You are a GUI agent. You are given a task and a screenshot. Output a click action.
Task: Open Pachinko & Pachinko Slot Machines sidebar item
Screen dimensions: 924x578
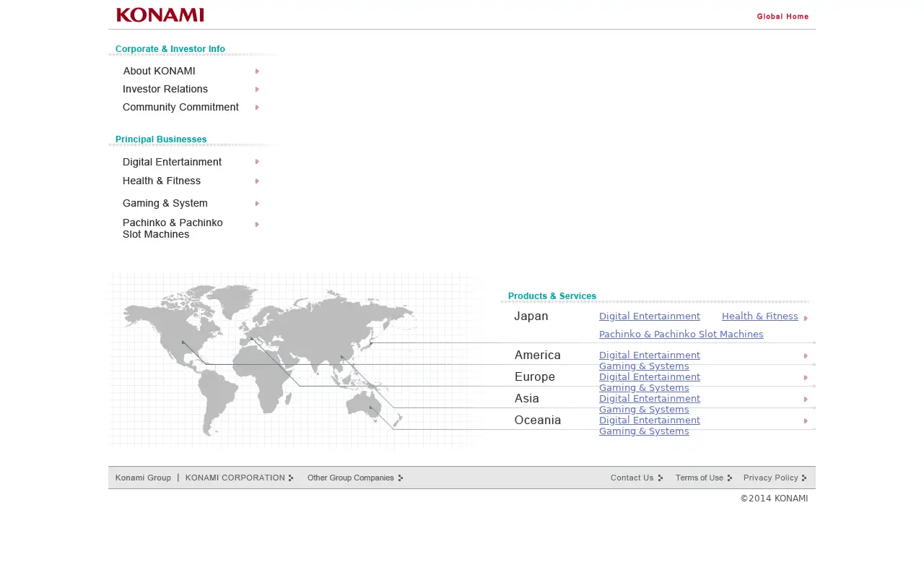coord(173,228)
